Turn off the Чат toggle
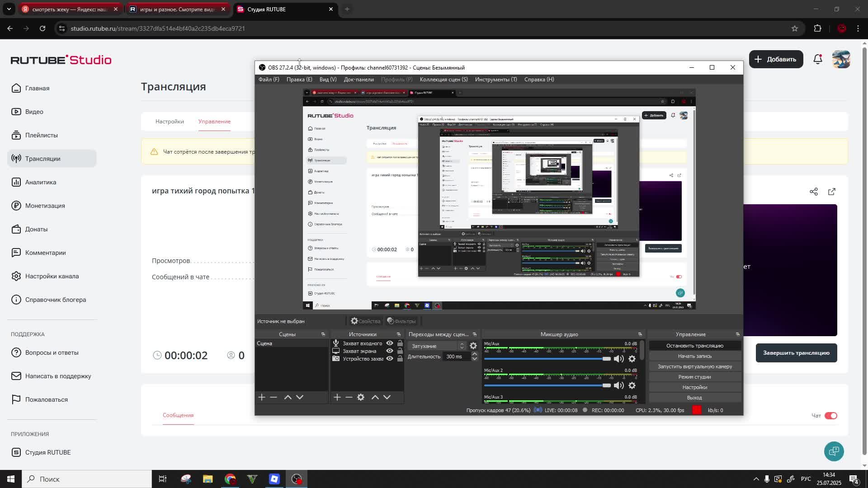The height and width of the screenshot is (488, 868). 831,416
